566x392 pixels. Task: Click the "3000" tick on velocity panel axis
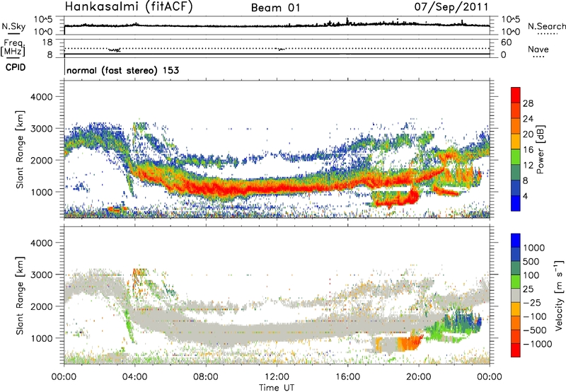pos(42,275)
